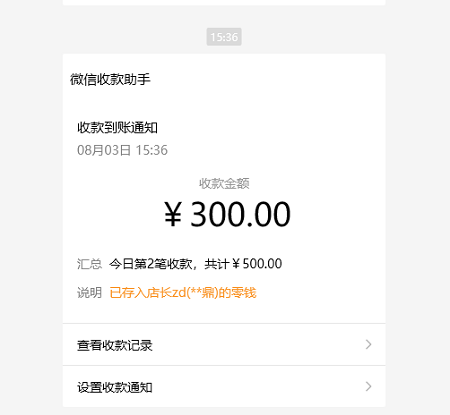
Task: Click the gray chat background left of the card
Action: click(x=31, y=207)
